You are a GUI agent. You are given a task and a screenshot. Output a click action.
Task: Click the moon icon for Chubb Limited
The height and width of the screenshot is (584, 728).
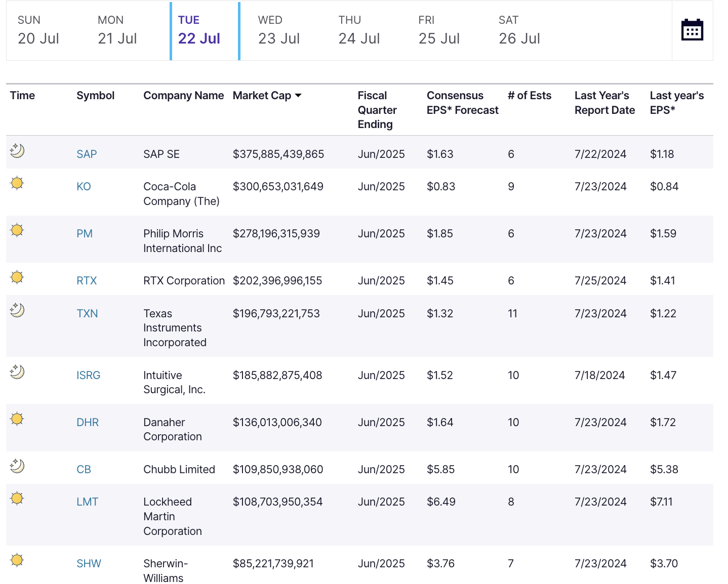click(x=17, y=466)
